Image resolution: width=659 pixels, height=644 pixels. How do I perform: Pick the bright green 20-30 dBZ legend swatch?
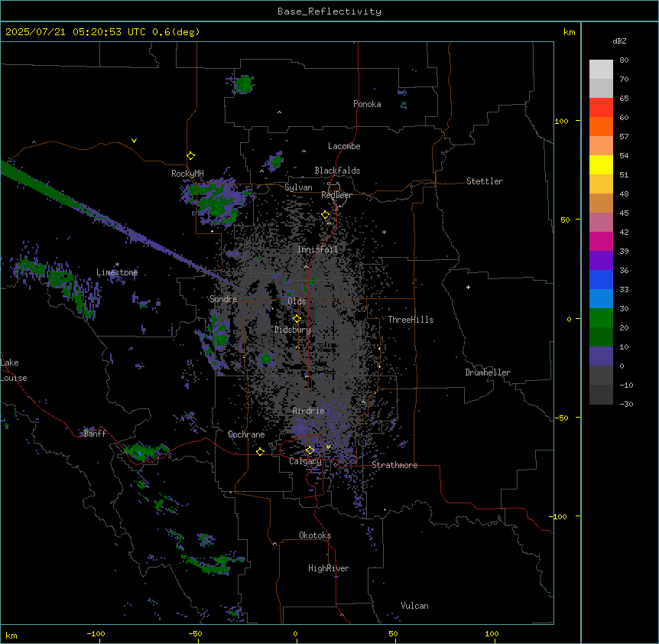(x=601, y=318)
